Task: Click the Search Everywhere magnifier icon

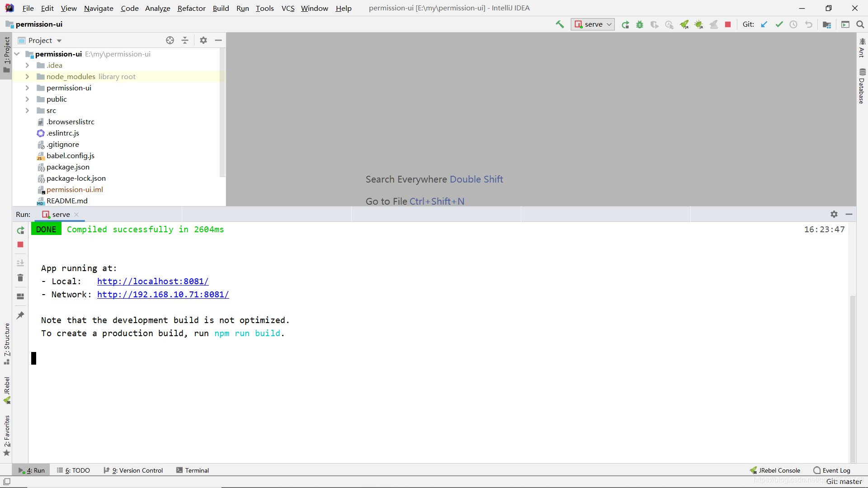Action: pos(860,24)
